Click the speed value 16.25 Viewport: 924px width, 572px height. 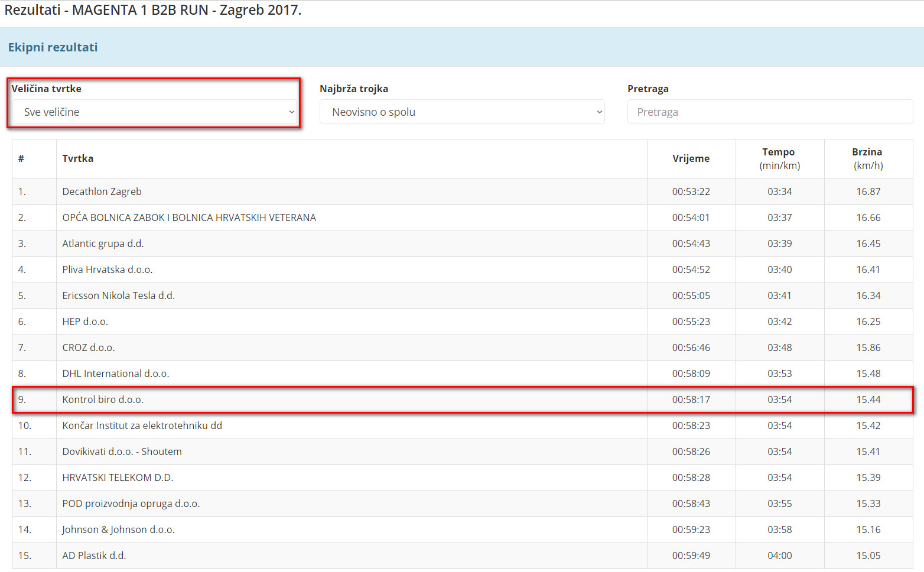(x=868, y=321)
